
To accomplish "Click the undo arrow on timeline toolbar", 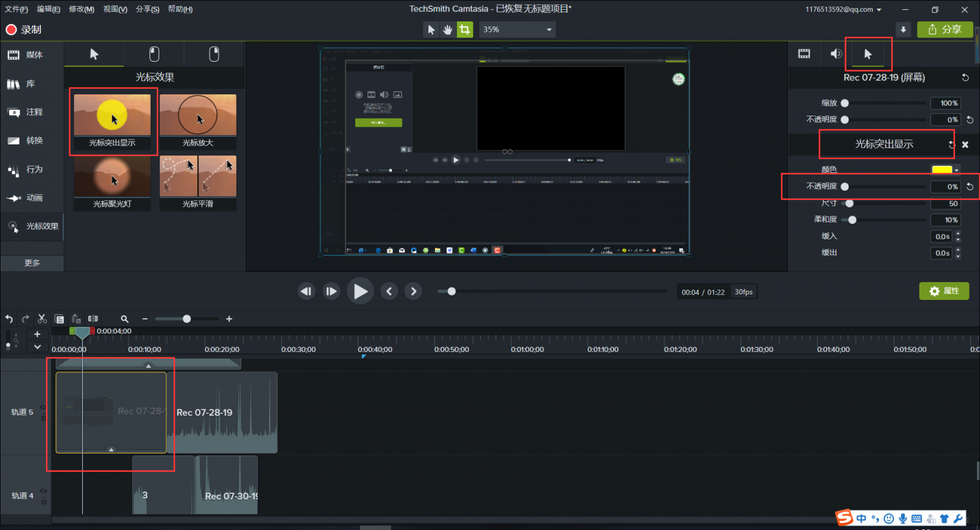I will tap(9, 319).
